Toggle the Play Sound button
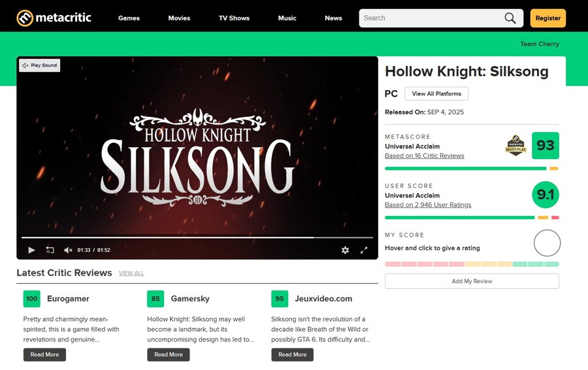This screenshot has height=370, width=588. pyautogui.click(x=40, y=65)
